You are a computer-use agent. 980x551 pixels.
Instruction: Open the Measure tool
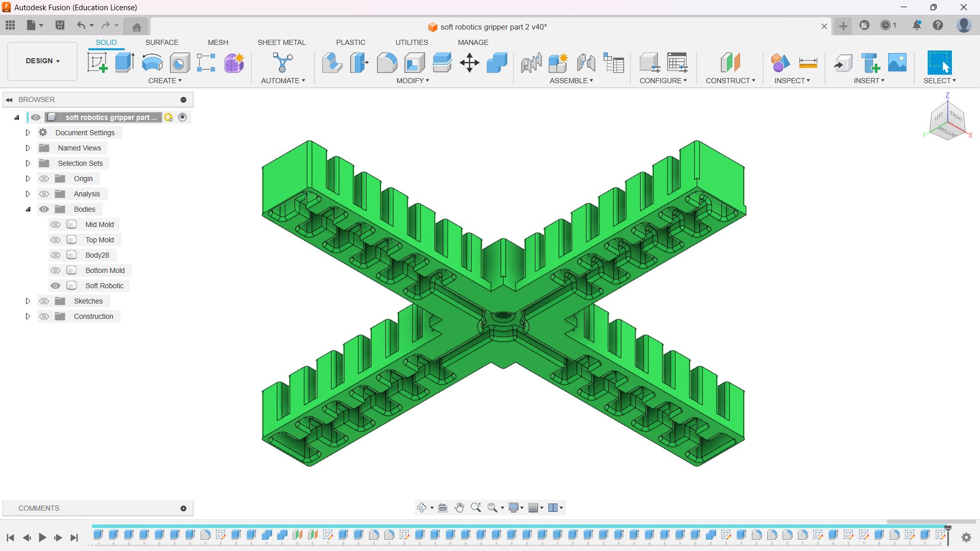pos(808,63)
